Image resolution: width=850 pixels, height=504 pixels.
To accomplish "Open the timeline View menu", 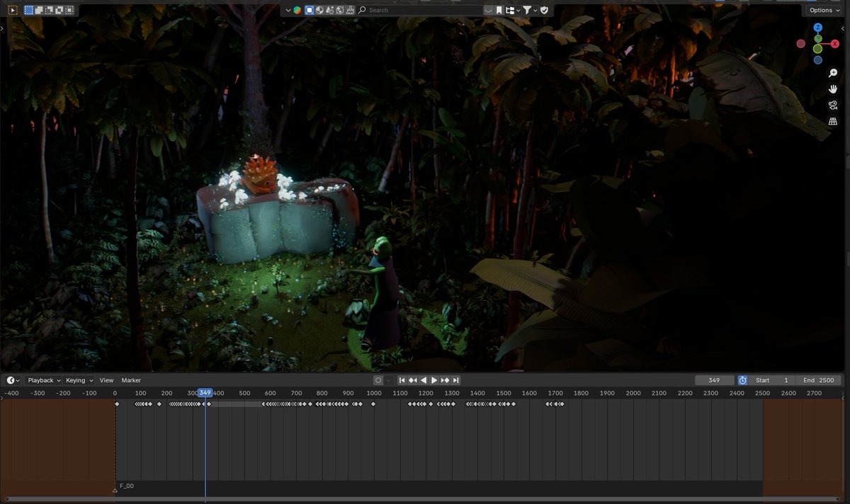I will 106,380.
